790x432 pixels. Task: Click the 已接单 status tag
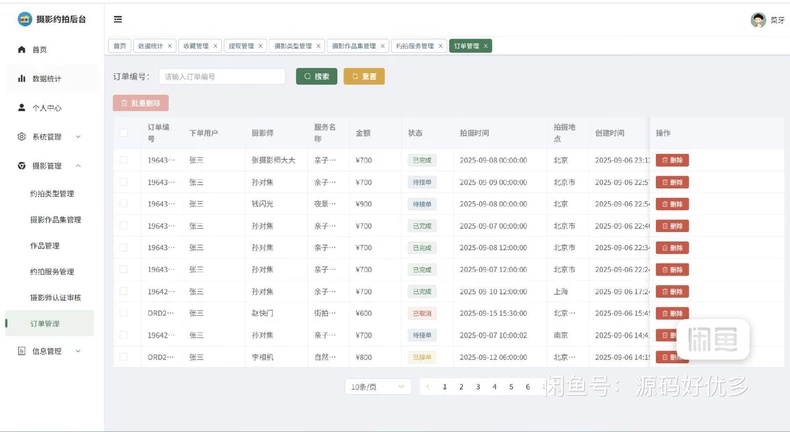[422, 357]
